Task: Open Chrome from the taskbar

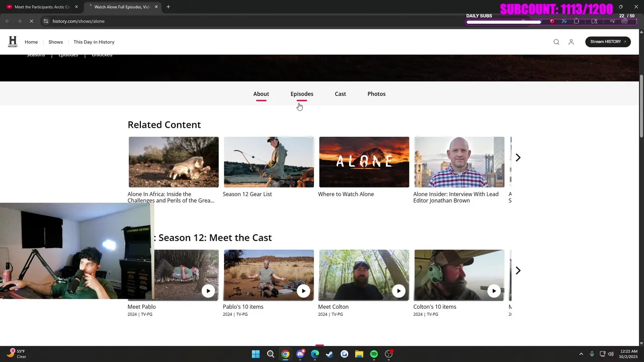Action: point(285,354)
